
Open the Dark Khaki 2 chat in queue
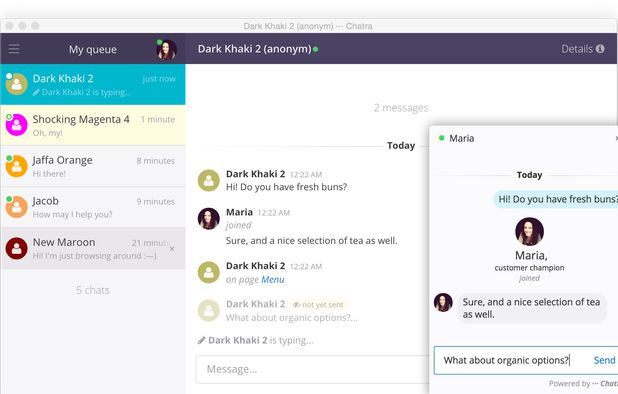[x=93, y=84]
